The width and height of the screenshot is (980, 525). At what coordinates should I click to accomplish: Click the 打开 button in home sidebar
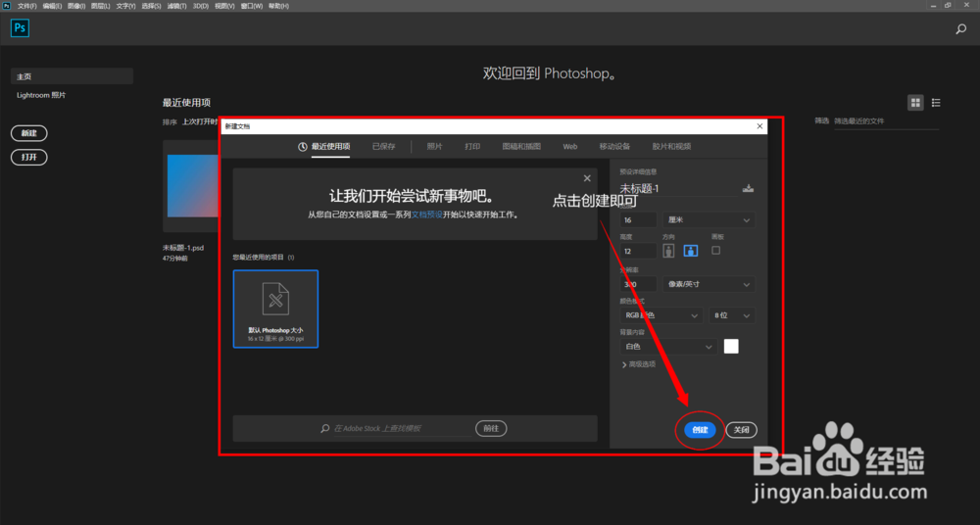[29, 157]
